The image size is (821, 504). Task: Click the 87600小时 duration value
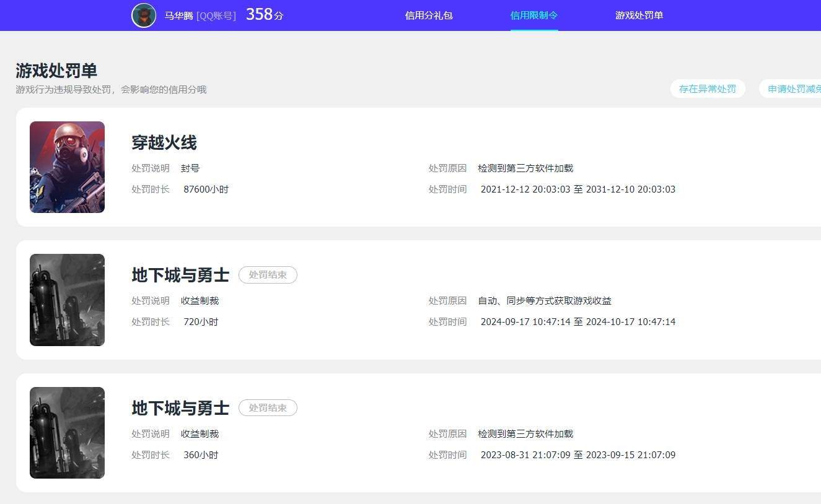(206, 189)
